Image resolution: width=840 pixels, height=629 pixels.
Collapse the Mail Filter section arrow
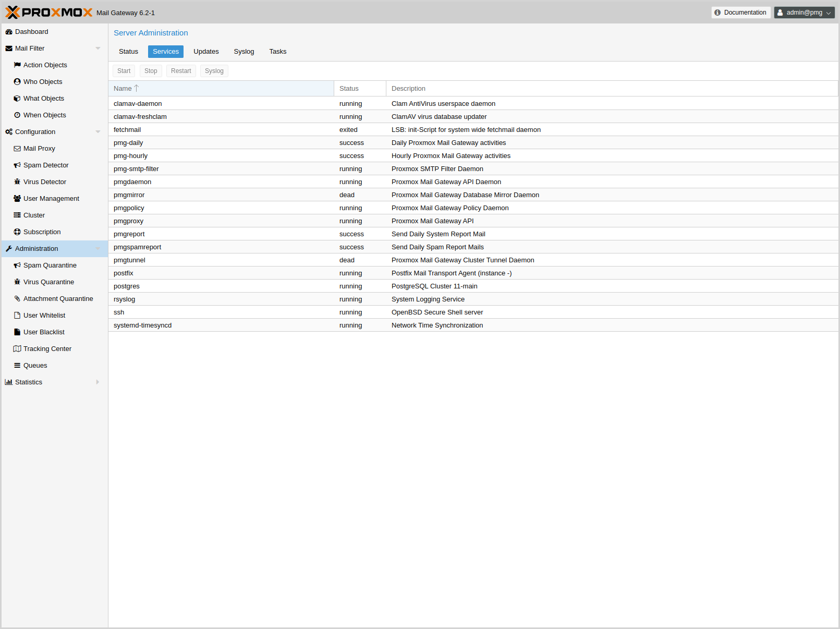pyautogui.click(x=98, y=49)
